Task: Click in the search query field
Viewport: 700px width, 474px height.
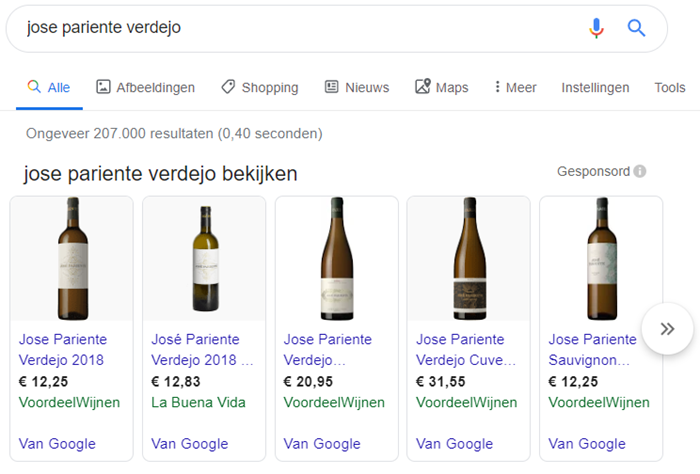Action: [x=300, y=28]
